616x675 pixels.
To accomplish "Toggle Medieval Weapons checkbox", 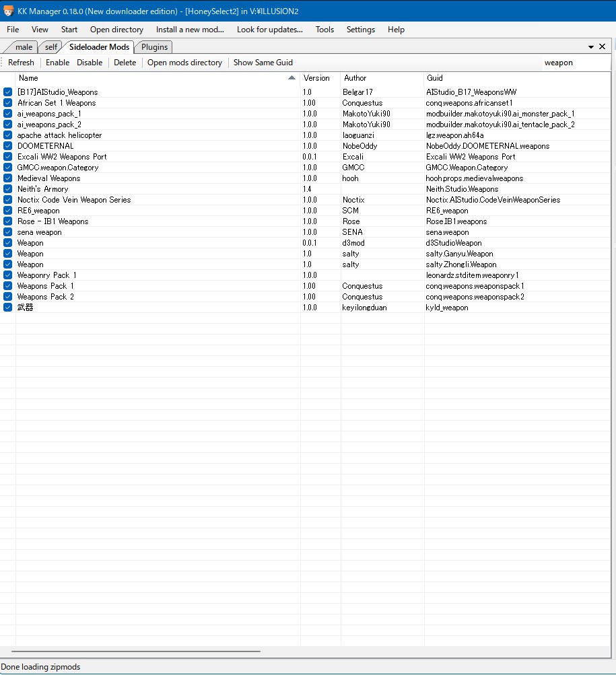I will [8, 178].
